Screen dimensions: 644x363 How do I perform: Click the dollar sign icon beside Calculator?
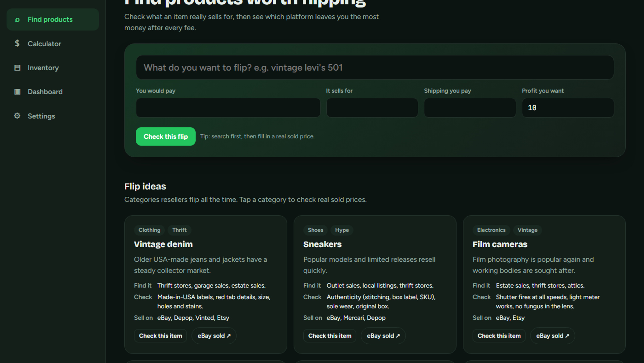pyautogui.click(x=17, y=44)
